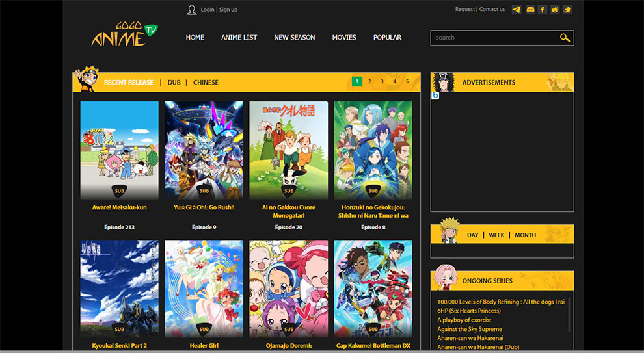This screenshot has height=353, width=644.
Task: Switch to the DUB tab
Action: click(x=174, y=83)
